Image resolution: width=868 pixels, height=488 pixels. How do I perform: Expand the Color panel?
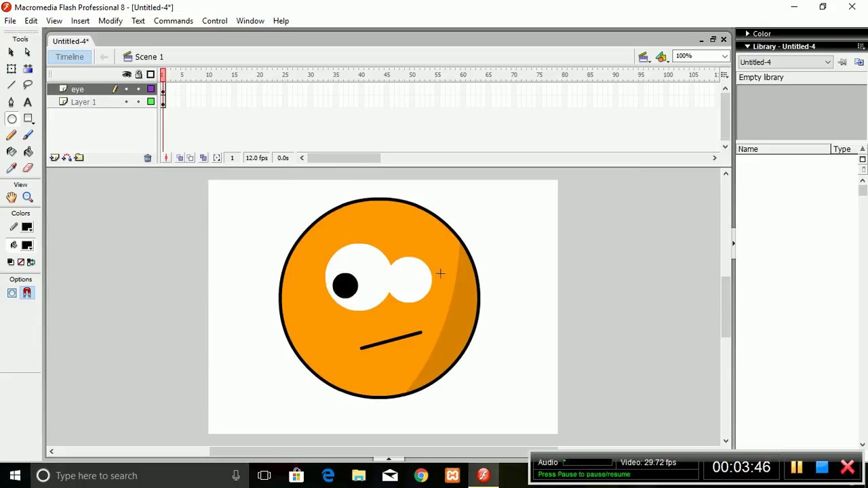coord(762,33)
